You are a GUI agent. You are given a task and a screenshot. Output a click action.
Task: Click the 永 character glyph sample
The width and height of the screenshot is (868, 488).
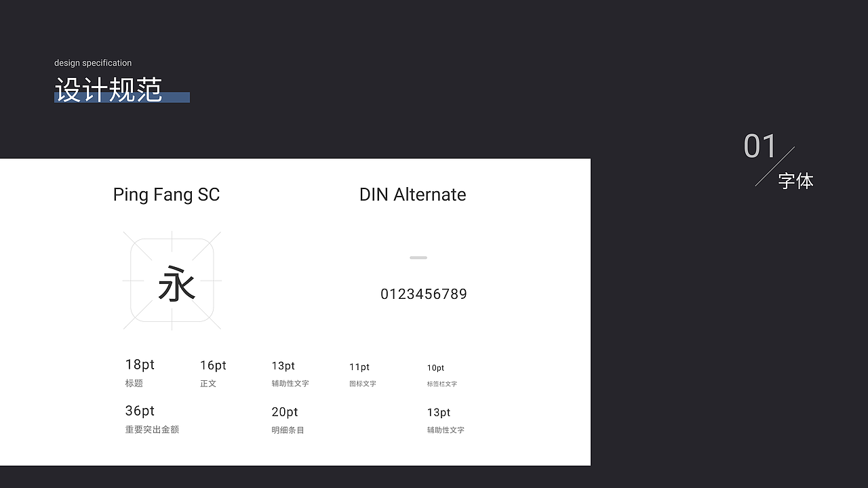pos(176,283)
